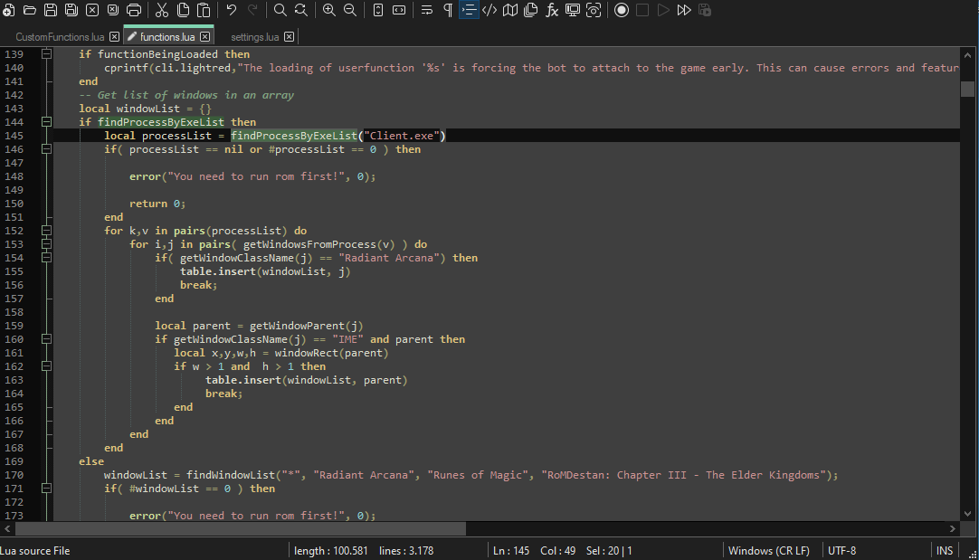Collapse the fold at line 144
This screenshot has width=979, height=560.
point(46,122)
